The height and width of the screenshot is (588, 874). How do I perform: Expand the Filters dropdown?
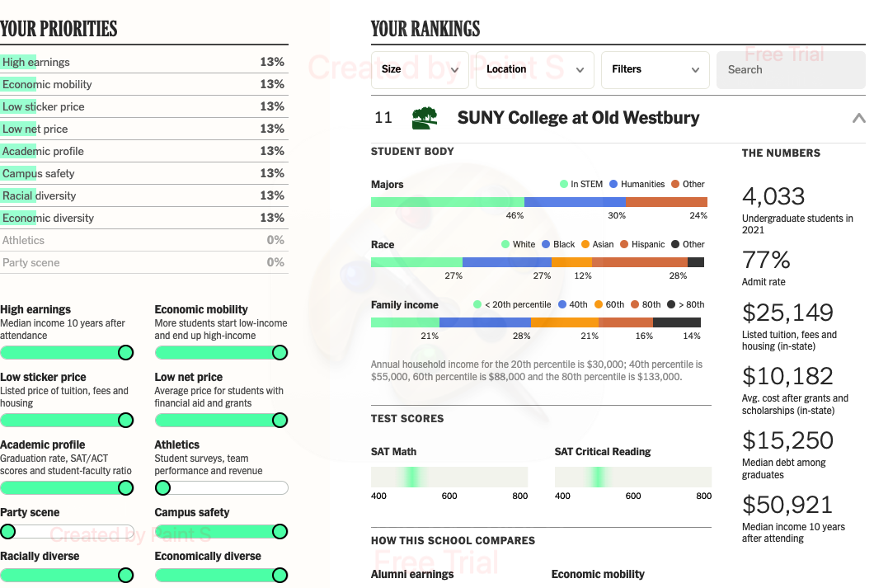pos(655,69)
